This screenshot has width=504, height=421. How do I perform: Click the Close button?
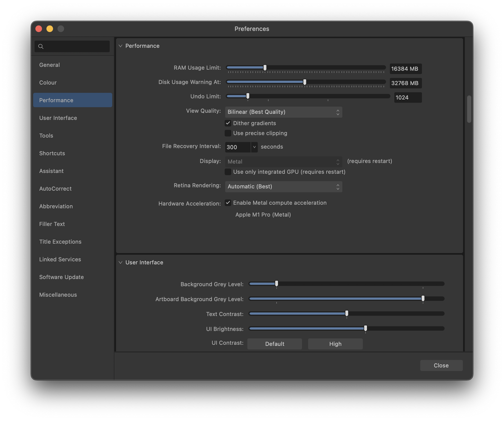point(441,365)
